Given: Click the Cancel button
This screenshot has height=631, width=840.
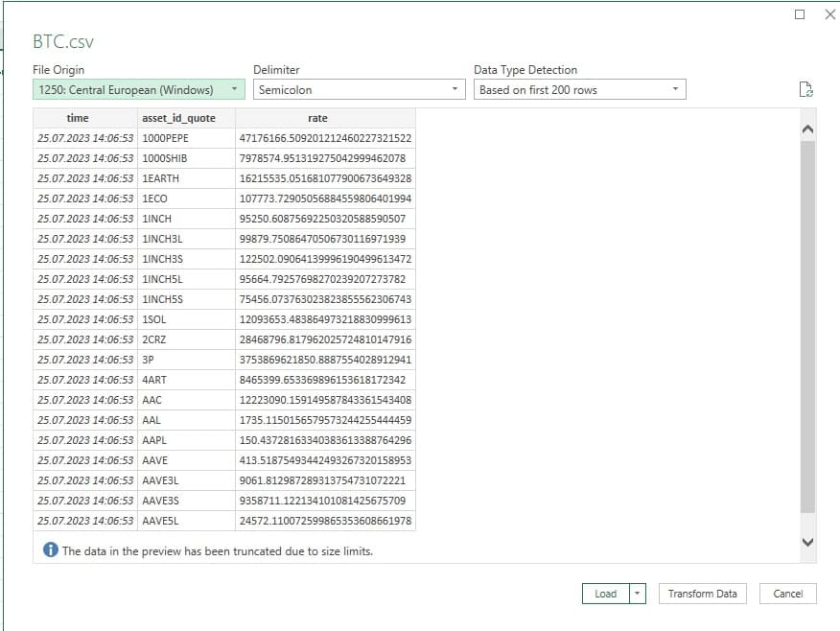Looking at the screenshot, I should pos(787,594).
